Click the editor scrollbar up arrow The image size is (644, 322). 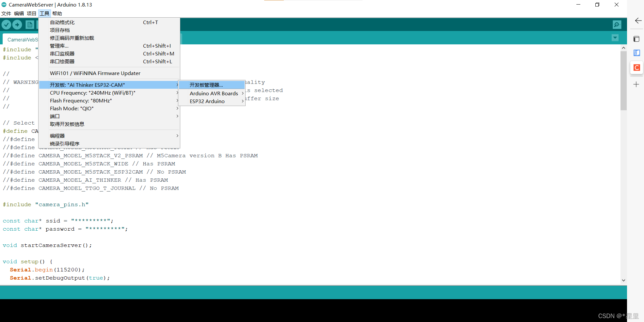pyautogui.click(x=623, y=48)
